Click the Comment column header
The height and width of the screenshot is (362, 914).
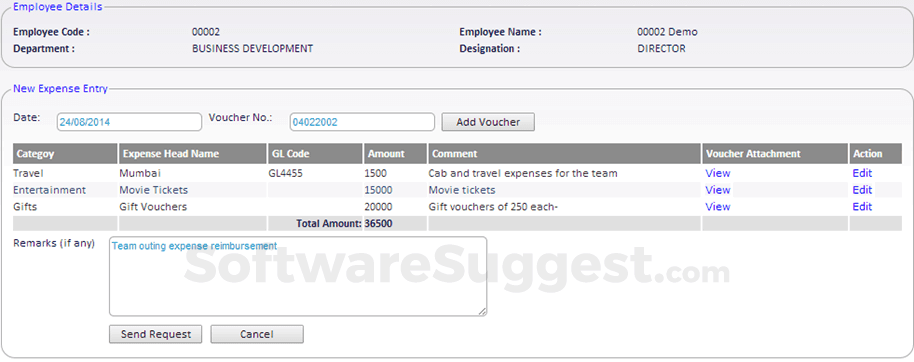(x=564, y=154)
